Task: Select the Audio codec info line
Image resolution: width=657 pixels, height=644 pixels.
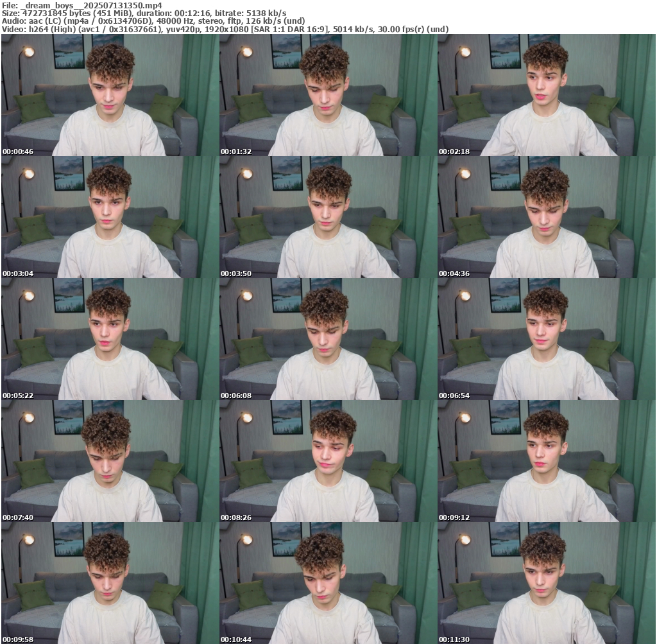Action: 153,21
